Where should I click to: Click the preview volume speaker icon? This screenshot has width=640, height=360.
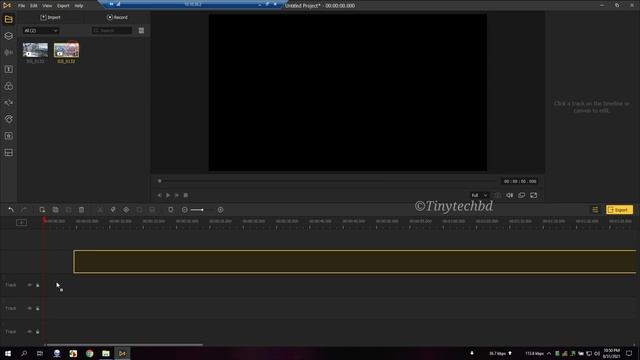(x=510, y=196)
